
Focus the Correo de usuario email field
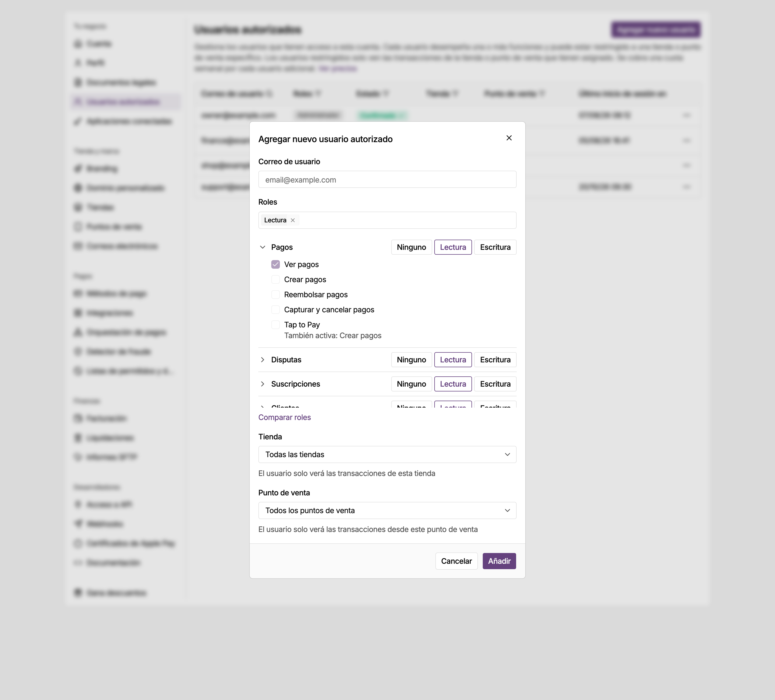point(387,180)
